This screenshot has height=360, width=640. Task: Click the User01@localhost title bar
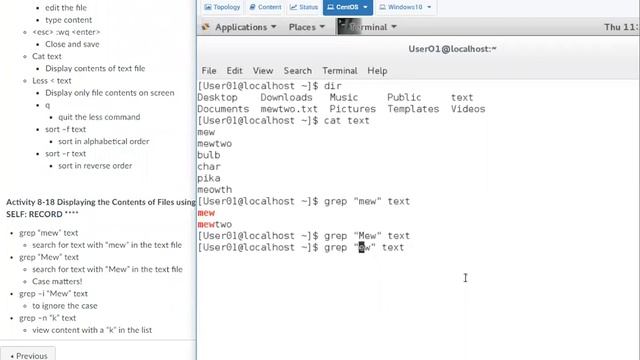[452, 49]
